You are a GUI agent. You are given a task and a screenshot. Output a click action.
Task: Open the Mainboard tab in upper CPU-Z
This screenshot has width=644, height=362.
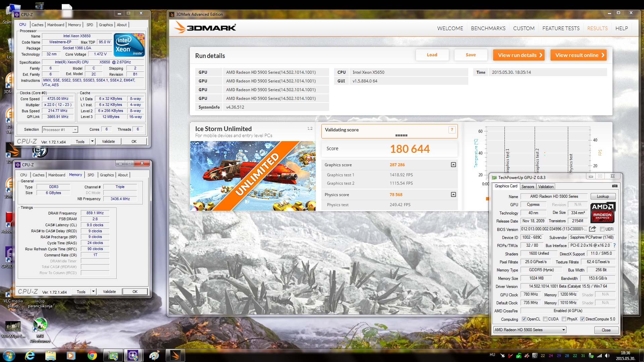pos(56,25)
